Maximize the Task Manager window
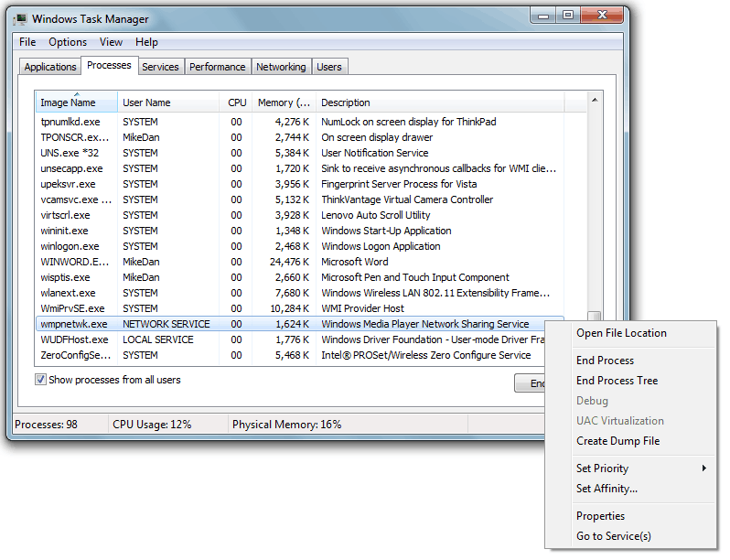The height and width of the screenshot is (560, 730). coord(568,16)
